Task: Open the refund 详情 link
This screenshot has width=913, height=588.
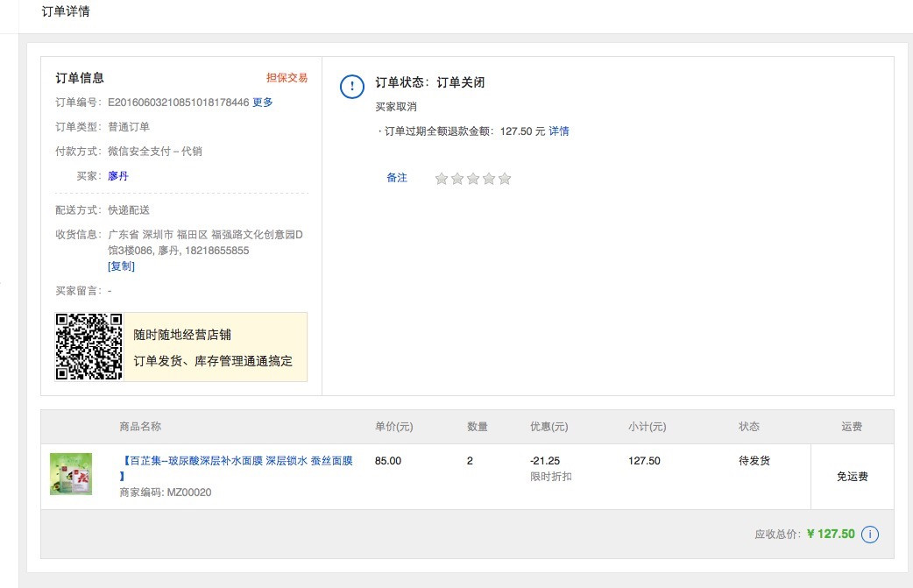Action: 559,131
